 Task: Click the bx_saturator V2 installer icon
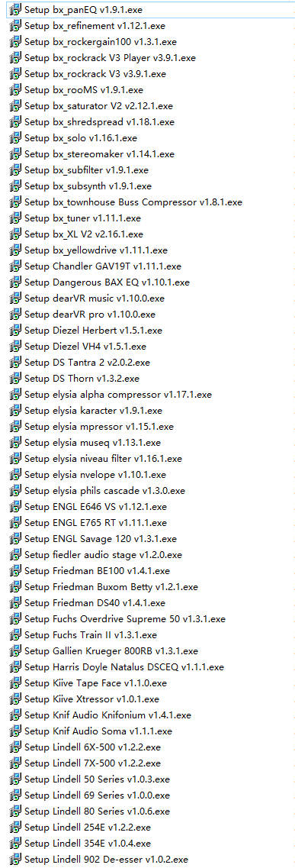[x=15, y=105]
